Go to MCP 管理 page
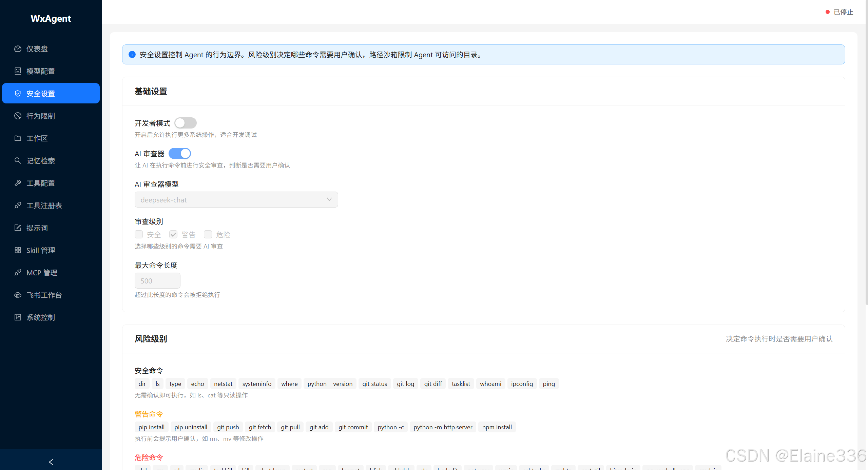Screen dimensions: 868x470 51,272
